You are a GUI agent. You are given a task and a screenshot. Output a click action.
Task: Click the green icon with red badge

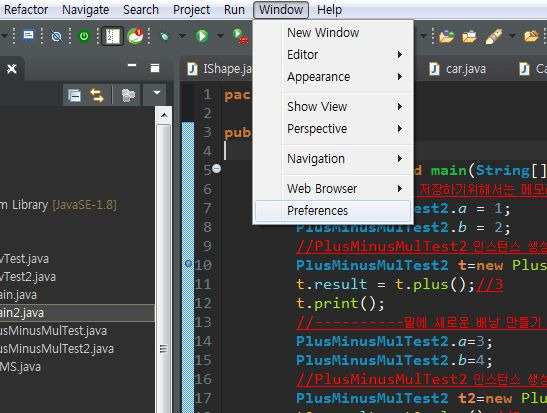(135, 36)
